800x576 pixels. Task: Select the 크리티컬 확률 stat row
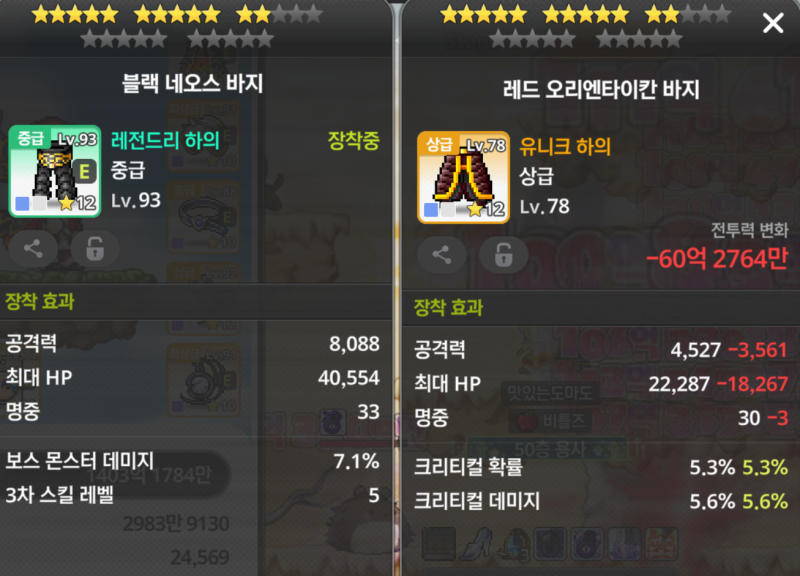pyautogui.click(x=601, y=467)
